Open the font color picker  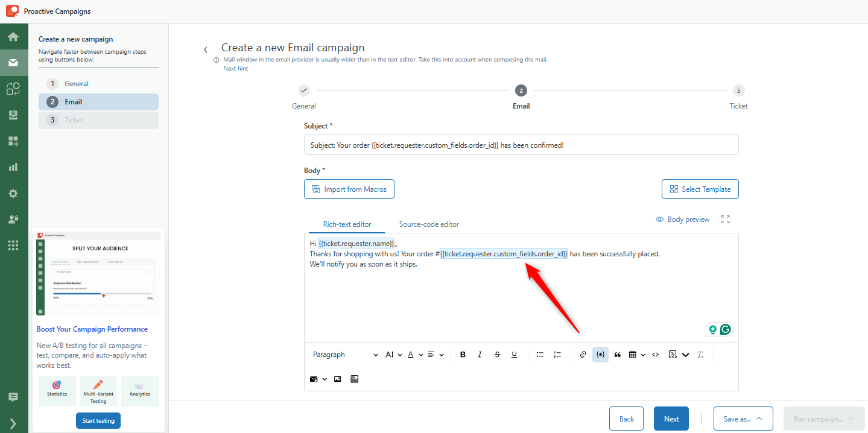pyautogui.click(x=414, y=355)
